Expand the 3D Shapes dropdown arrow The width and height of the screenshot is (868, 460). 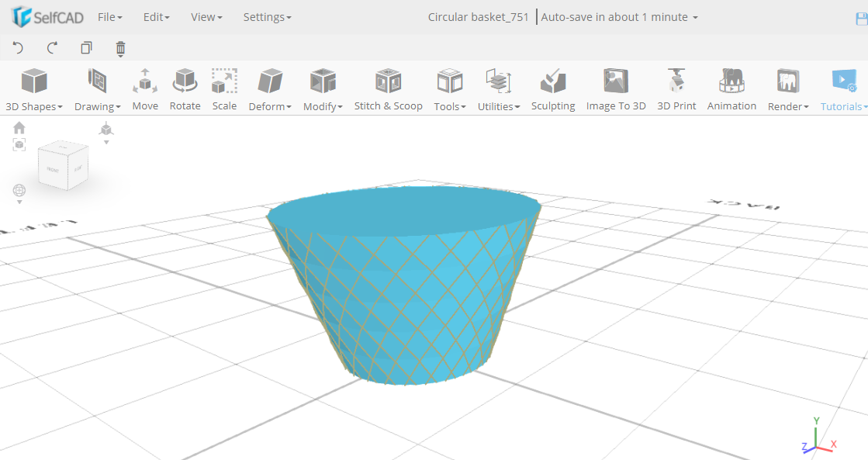[x=60, y=107]
